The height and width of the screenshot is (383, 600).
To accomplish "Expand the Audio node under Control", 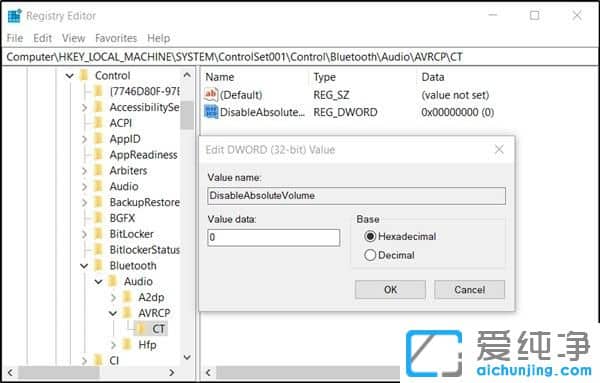I will pos(84,187).
